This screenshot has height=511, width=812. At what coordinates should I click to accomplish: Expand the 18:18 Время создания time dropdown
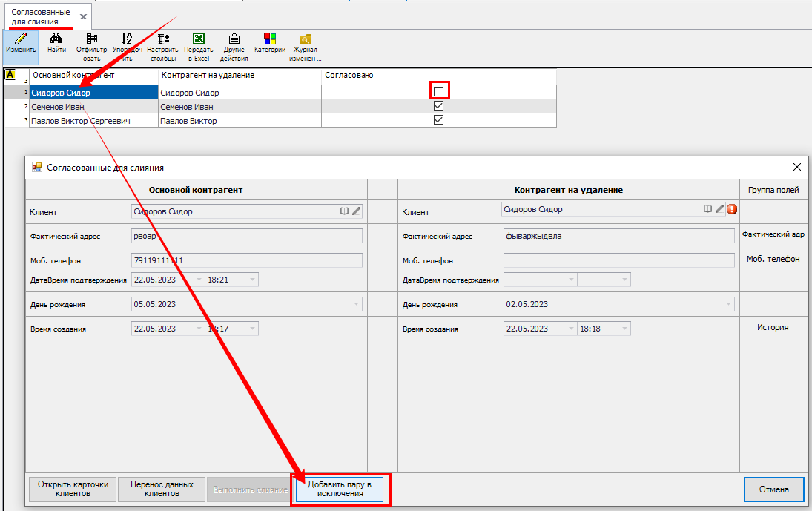pyautogui.click(x=624, y=329)
